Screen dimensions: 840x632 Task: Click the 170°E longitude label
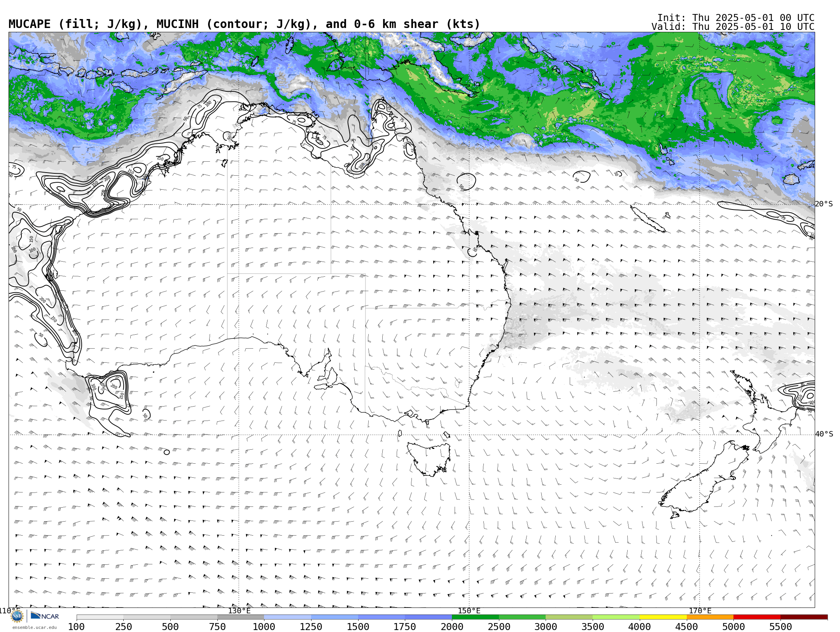[700, 611]
